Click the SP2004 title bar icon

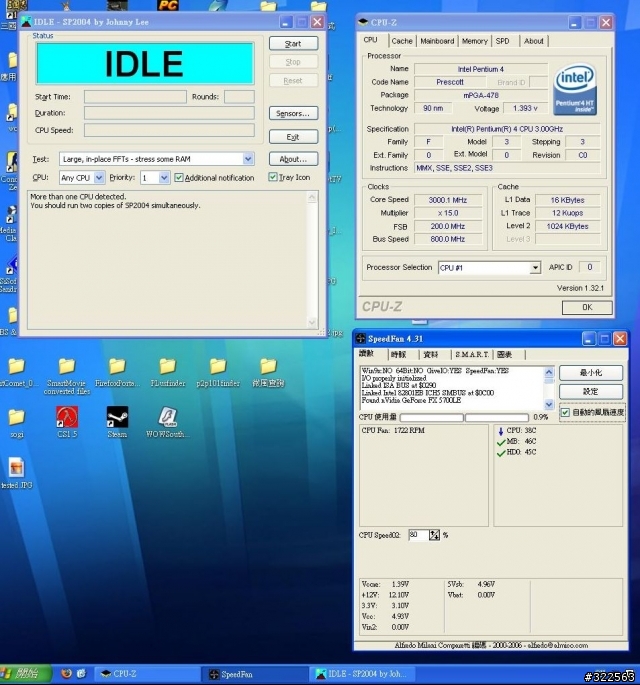(27, 21)
